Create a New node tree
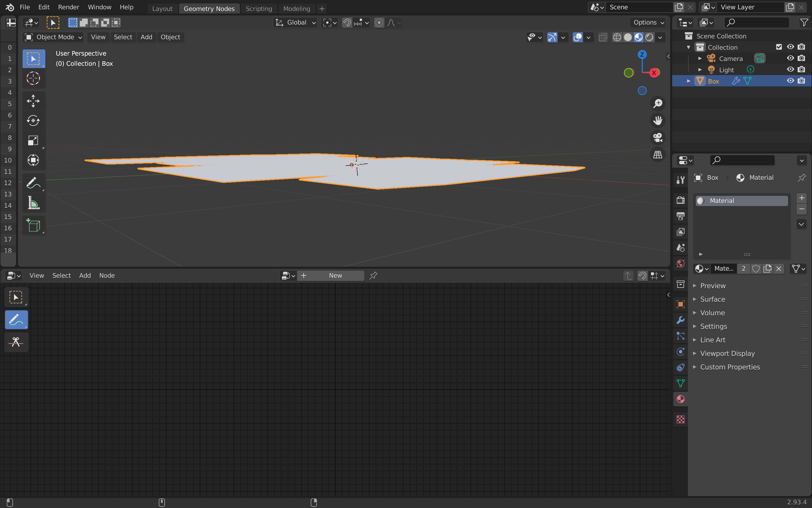 coord(331,275)
